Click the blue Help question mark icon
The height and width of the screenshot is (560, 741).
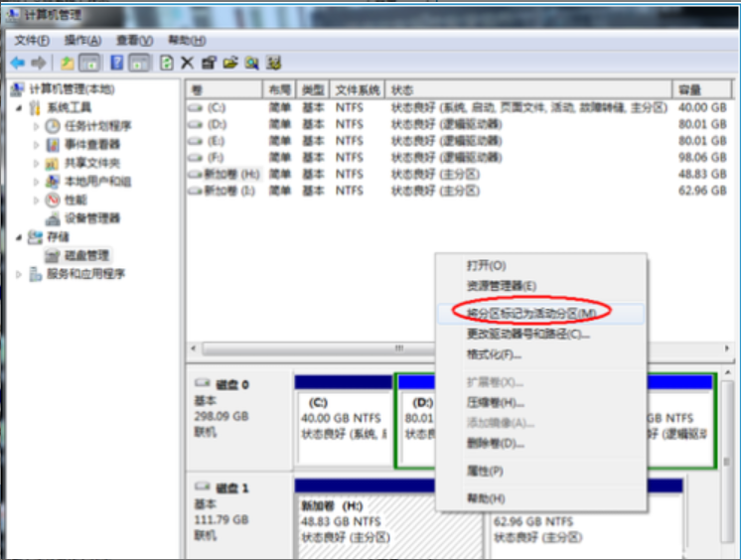(x=117, y=63)
